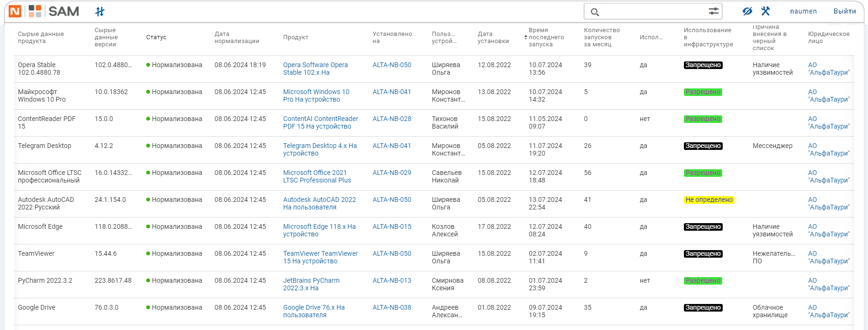This screenshot has width=868, height=330.
Task: Open the naumen user profile
Action: click(x=803, y=11)
